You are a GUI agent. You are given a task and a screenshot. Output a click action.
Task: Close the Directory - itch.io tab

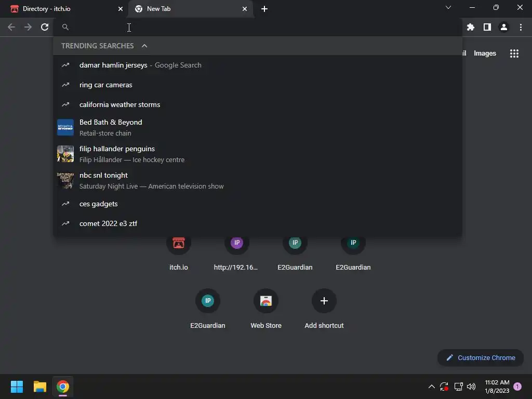(120, 9)
